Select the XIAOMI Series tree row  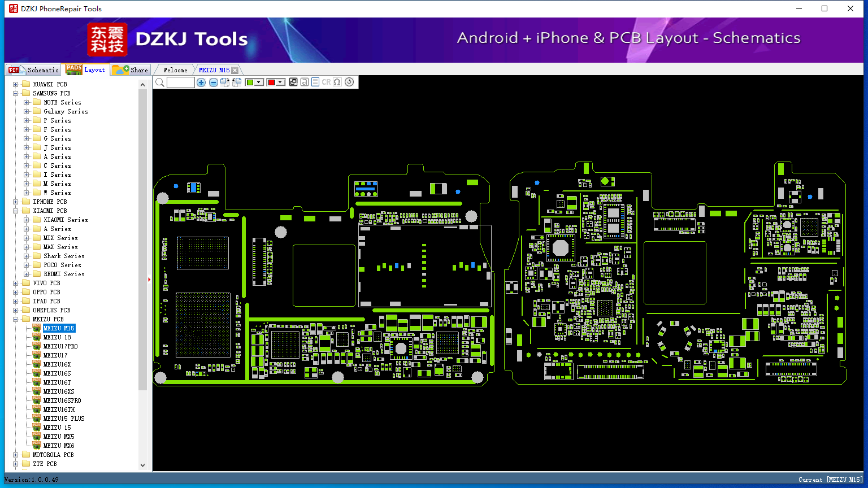66,220
